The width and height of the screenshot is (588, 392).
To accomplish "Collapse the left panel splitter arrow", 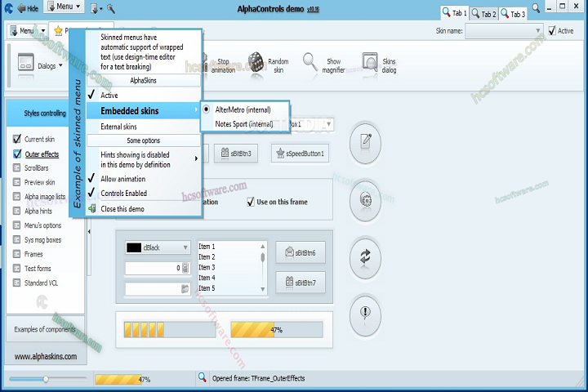I will [89, 232].
